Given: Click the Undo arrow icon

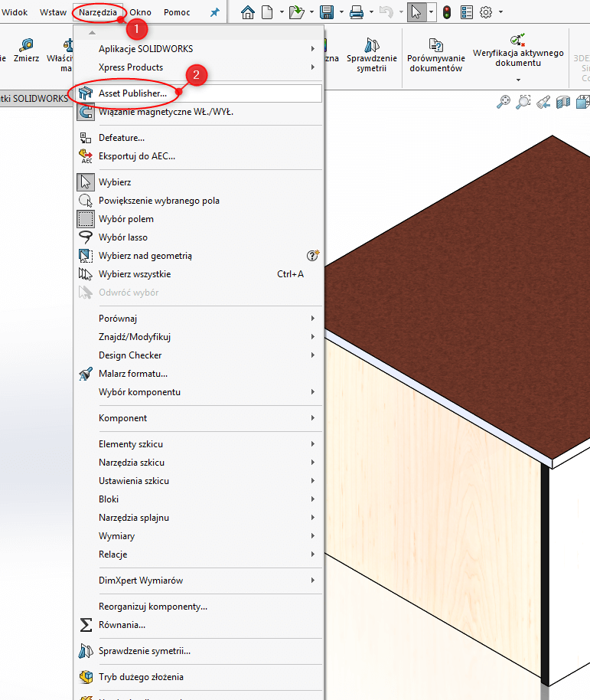Looking at the screenshot, I should pos(386,12).
